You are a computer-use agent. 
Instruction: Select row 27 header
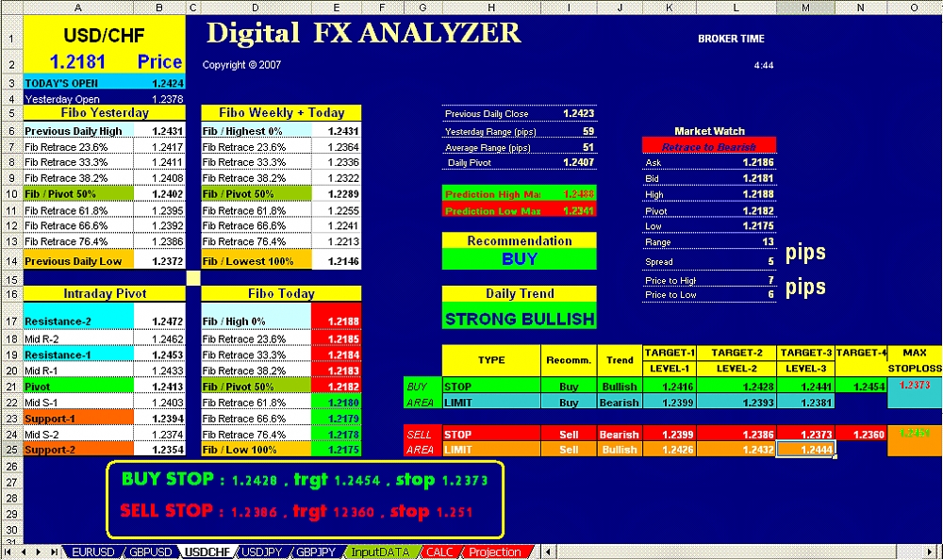click(11, 482)
